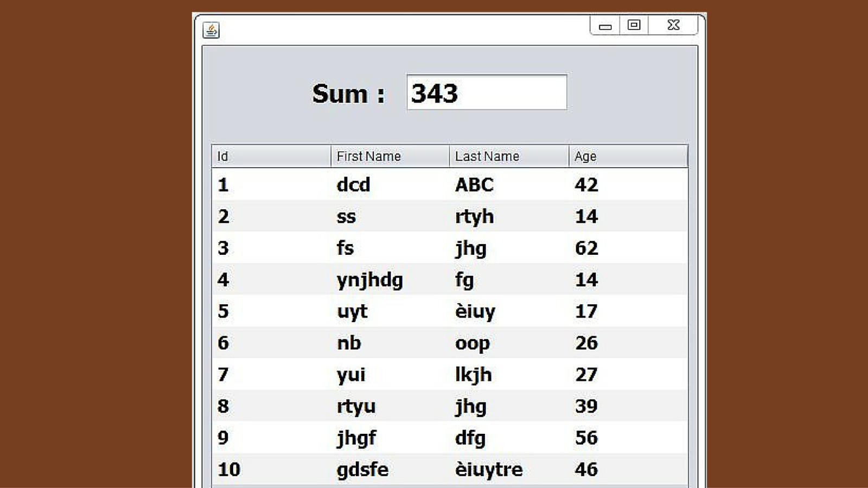868x488 pixels.
Task: Select last name cell 'dfg'
Action: [509, 438]
